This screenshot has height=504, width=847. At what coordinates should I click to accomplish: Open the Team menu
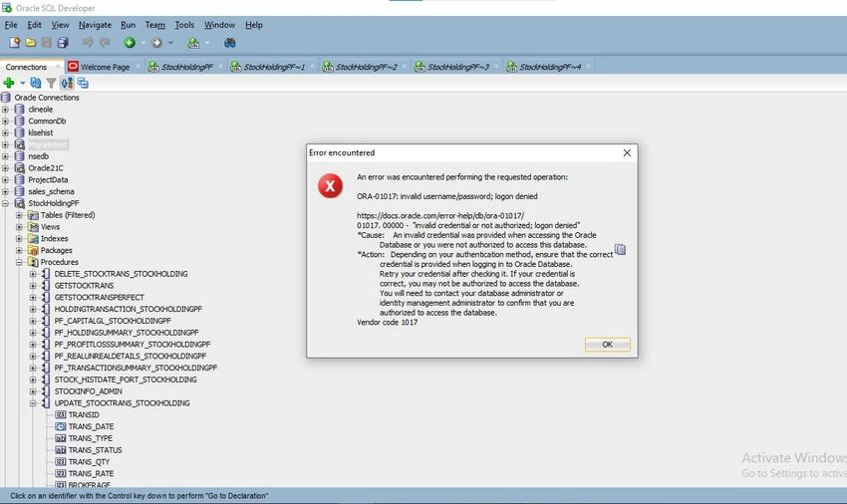point(155,25)
